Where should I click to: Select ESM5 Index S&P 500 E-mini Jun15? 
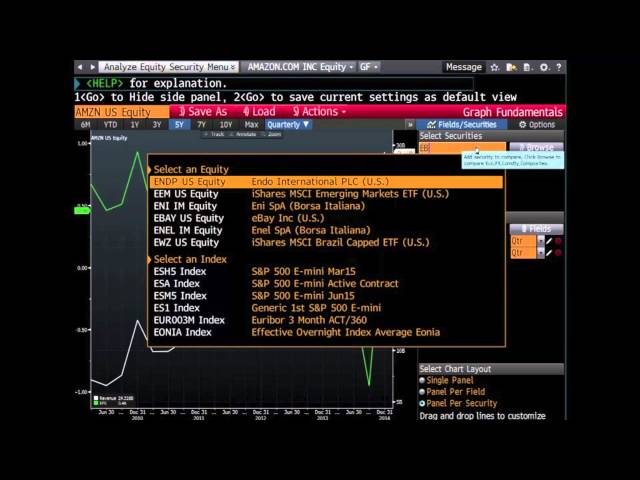[x=326, y=296]
